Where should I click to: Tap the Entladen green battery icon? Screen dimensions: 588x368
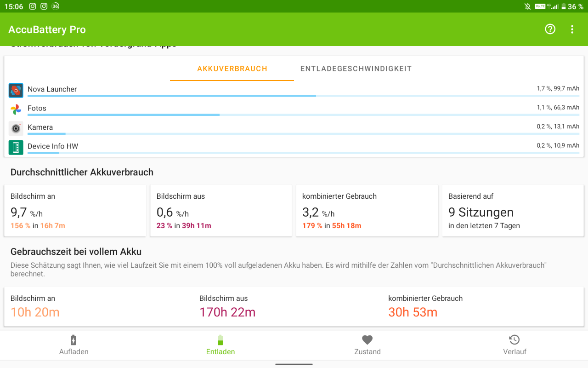point(220,340)
